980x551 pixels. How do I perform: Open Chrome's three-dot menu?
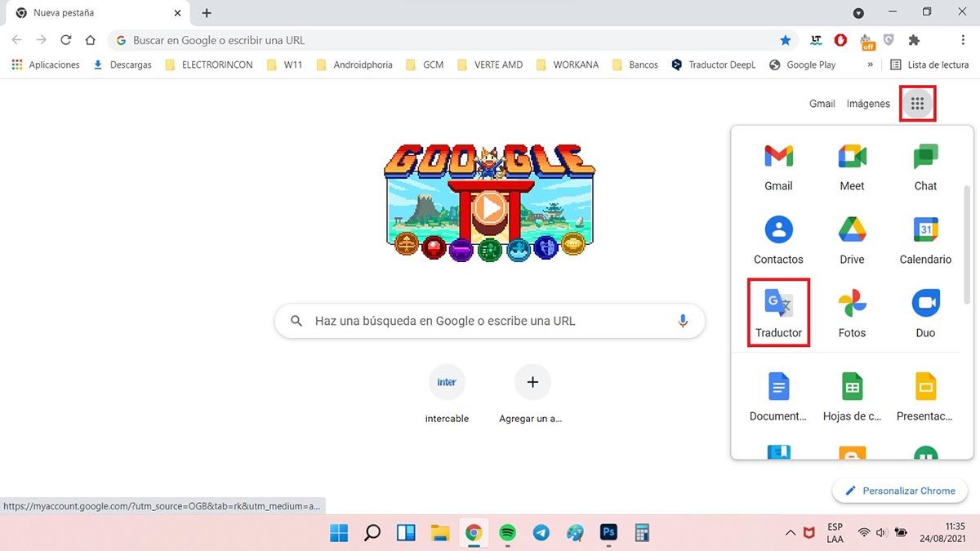point(964,40)
